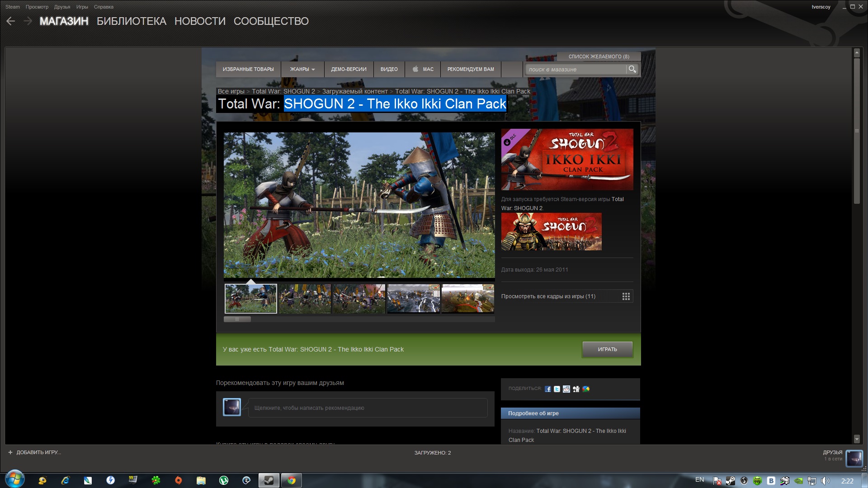This screenshot has height=488, width=868.
Task: Open the Друзья menu
Action: [x=62, y=7]
